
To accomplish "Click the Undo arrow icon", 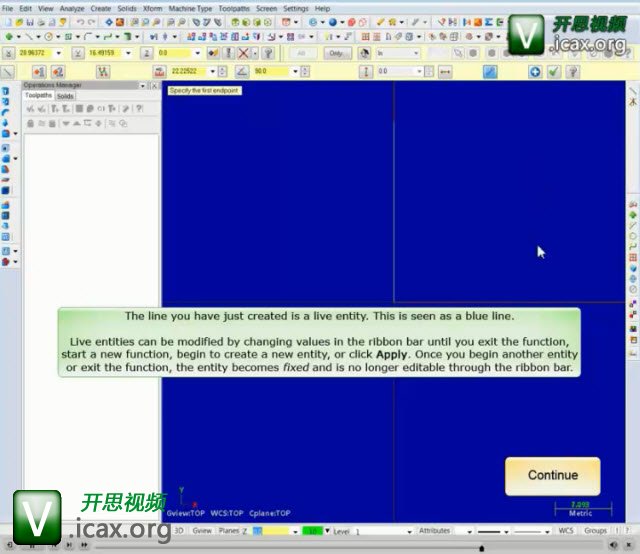I will pos(80,22).
